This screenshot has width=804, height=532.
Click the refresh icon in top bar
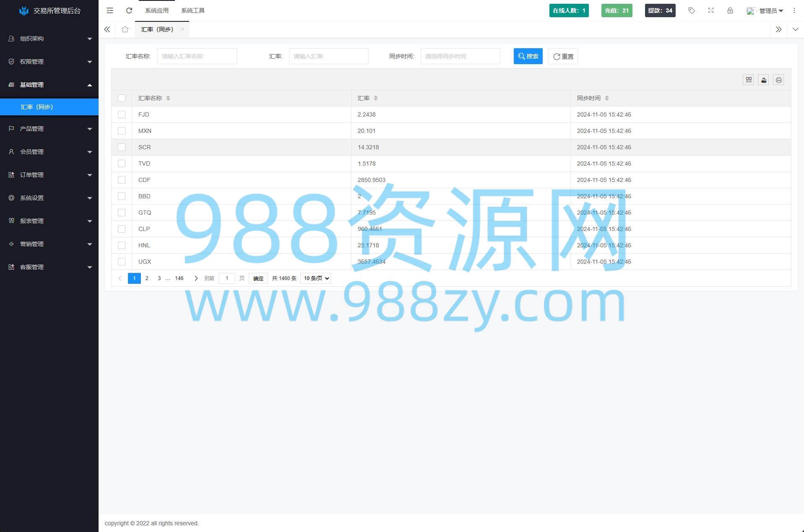[129, 10]
